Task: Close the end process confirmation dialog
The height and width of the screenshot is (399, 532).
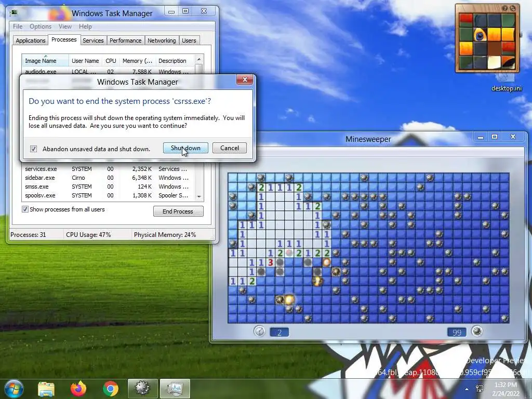Action: [x=245, y=79]
